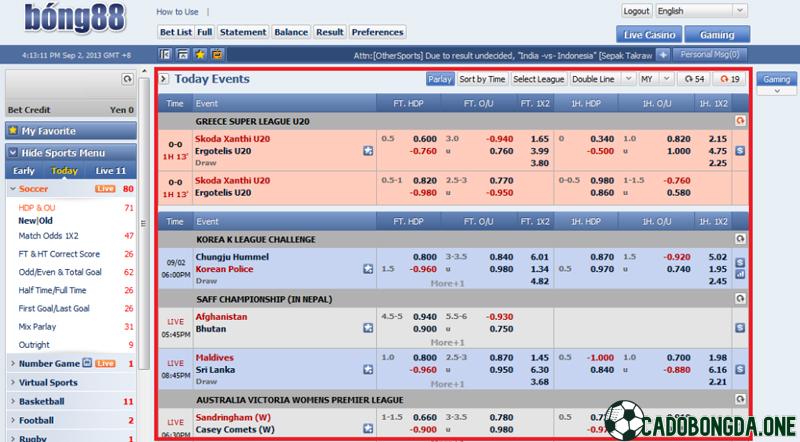The height and width of the screenshot is (442, 800).
Task: Open the Live Casino button
Action: [649, 35]
